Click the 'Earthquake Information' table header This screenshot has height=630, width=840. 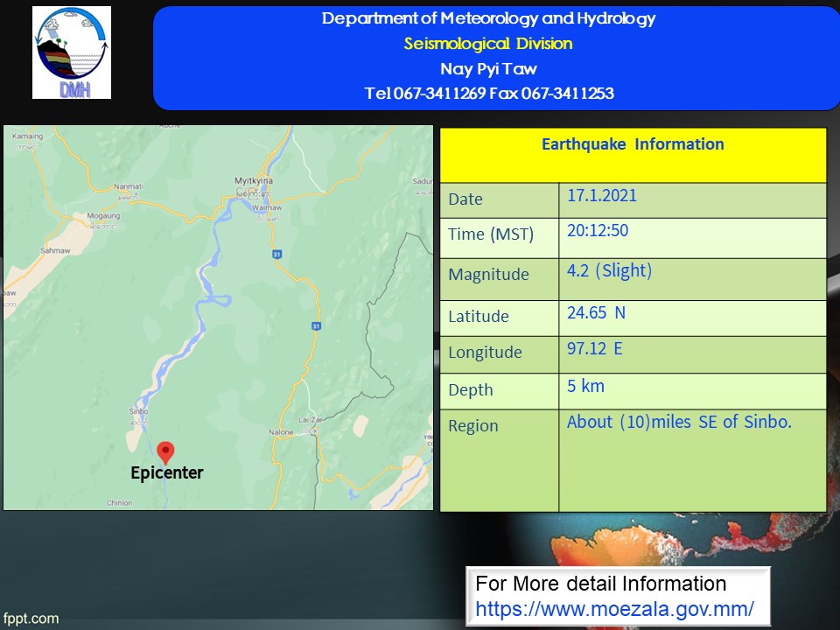[x=633, y=144]
